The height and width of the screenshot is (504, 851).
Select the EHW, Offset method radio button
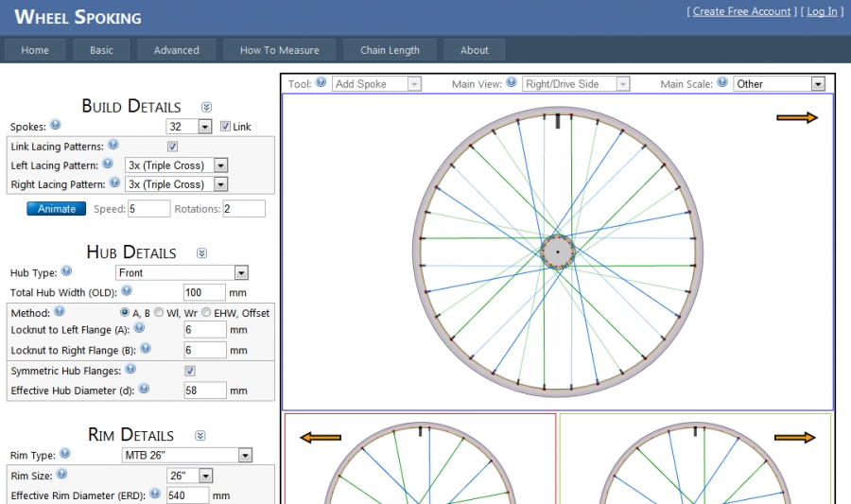click(206, 312)
